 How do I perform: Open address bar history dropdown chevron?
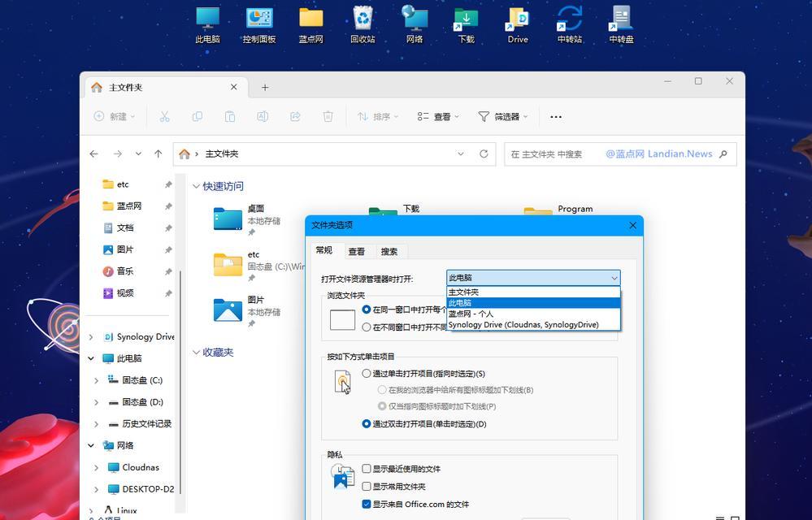point(460,154)
